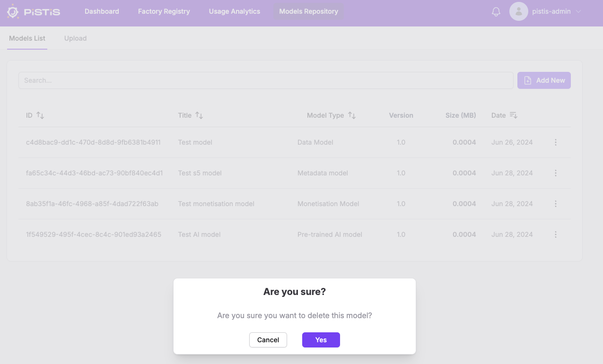Click ID fa65c34c-44d3-46bd-ac73-90bf840ec4d1
Screen dimensions: 603x364
point(95,173)
